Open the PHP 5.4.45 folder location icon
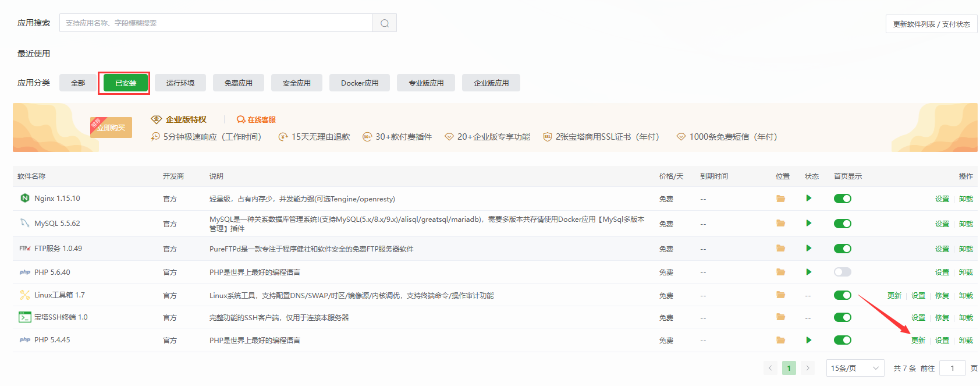The height and width of the screenshot is (386, 980). pos(781,340)
